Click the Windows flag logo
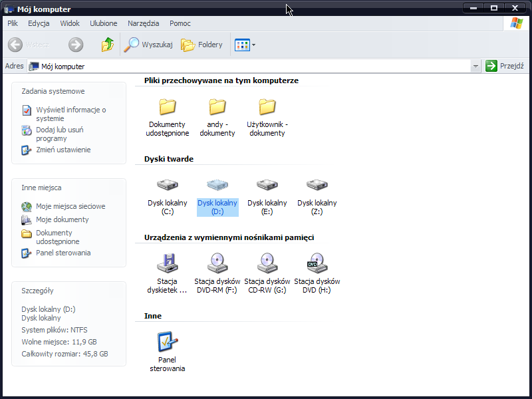This screenshot has height=399, width=532. click(517, 23)
